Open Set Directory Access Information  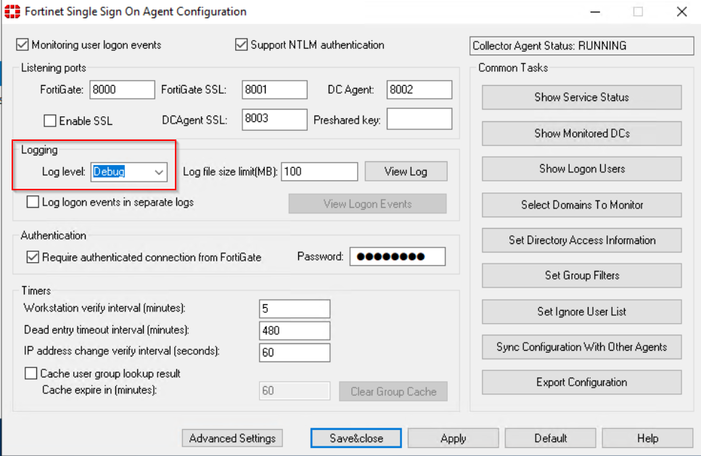click(582, 241)
